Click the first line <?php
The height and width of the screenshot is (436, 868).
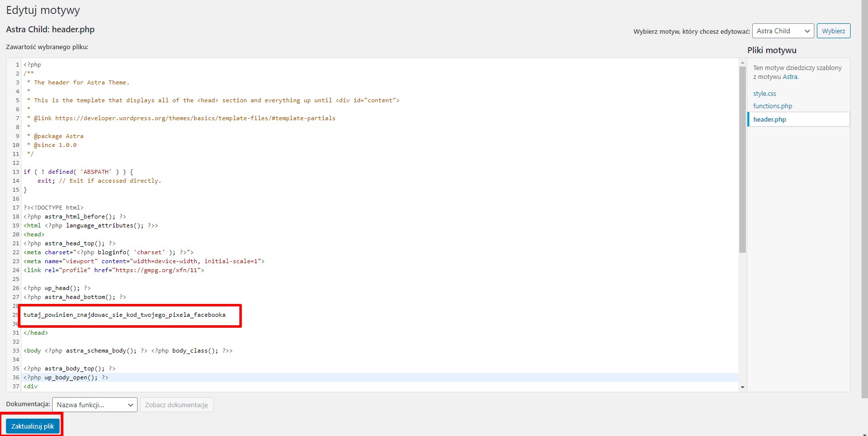pos(32,65)
